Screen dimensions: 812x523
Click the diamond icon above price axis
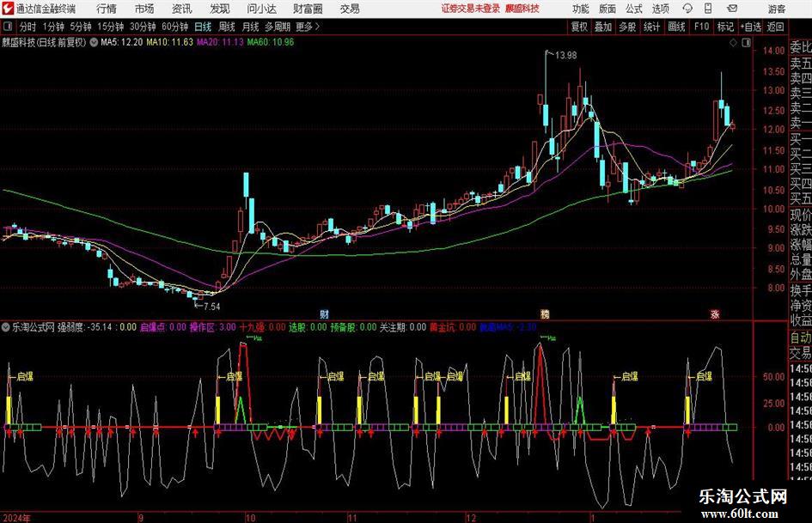[x=733, y=43]
